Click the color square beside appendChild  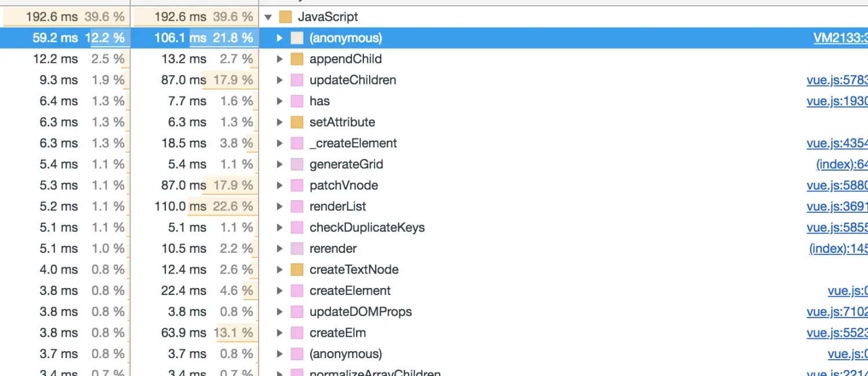click(x=297, y=59)
